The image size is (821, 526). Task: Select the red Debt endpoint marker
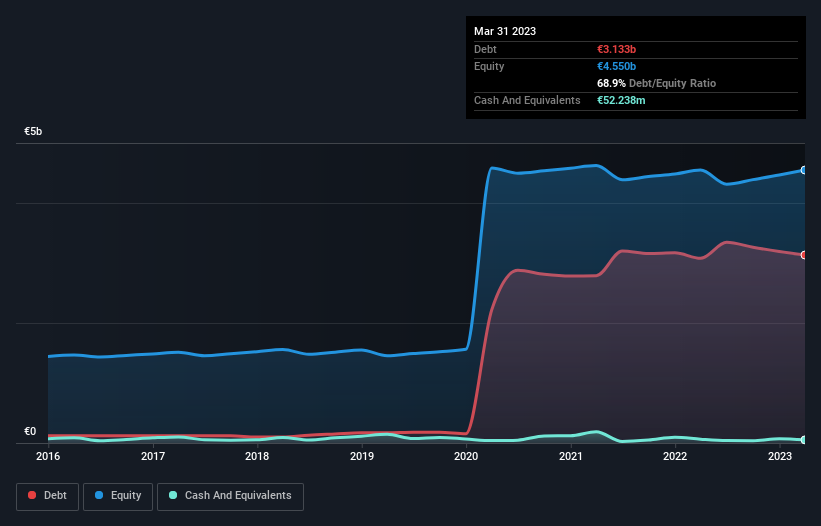804,255
